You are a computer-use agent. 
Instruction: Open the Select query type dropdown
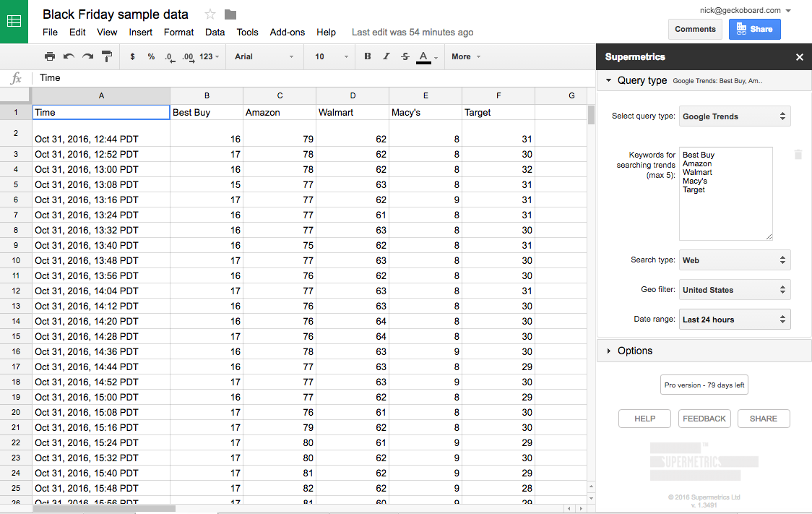tap(735, 116)
